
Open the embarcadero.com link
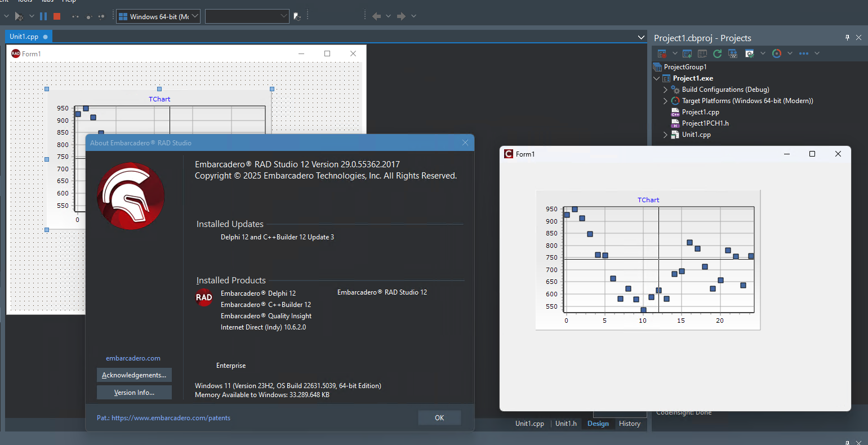coord(133,358)
